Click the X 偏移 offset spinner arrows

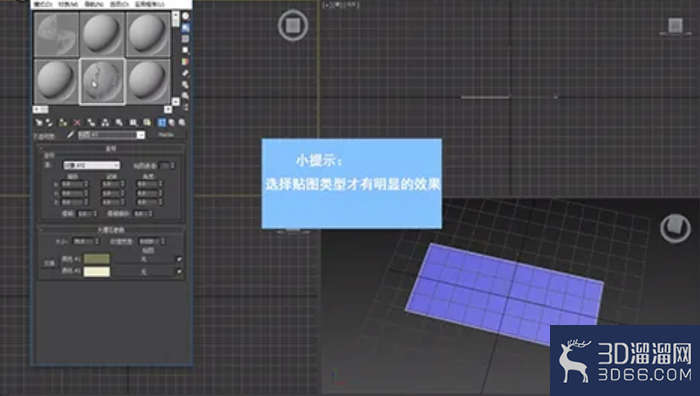(86, 184)
